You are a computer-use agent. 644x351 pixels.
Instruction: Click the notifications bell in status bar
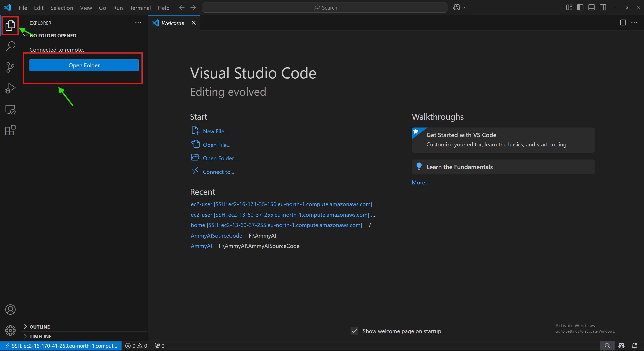click(x=634, y=346)
